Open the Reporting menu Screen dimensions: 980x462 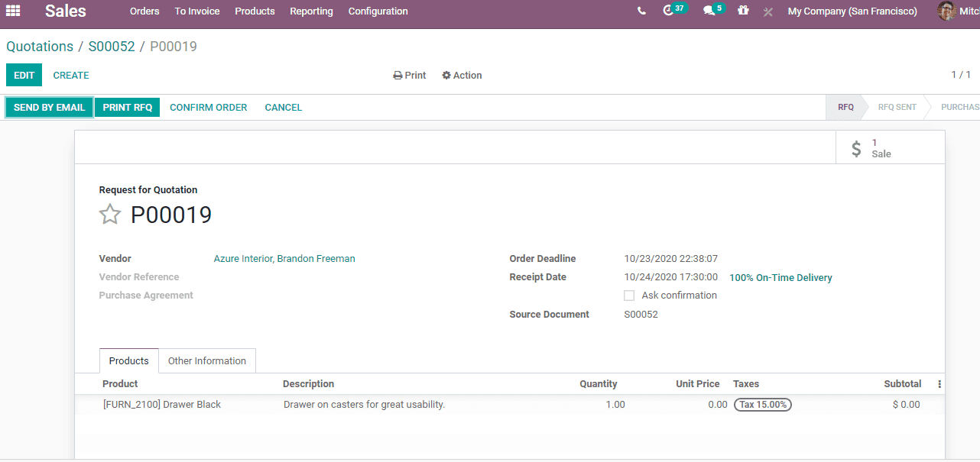coord(311,11)
